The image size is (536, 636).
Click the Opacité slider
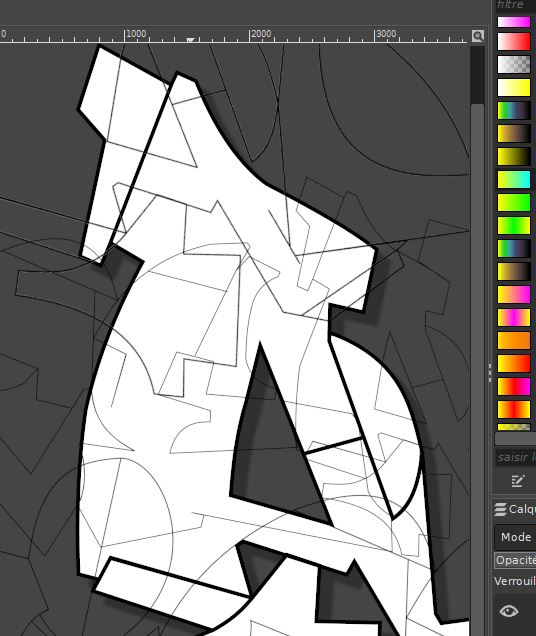[x=515, y=560]
